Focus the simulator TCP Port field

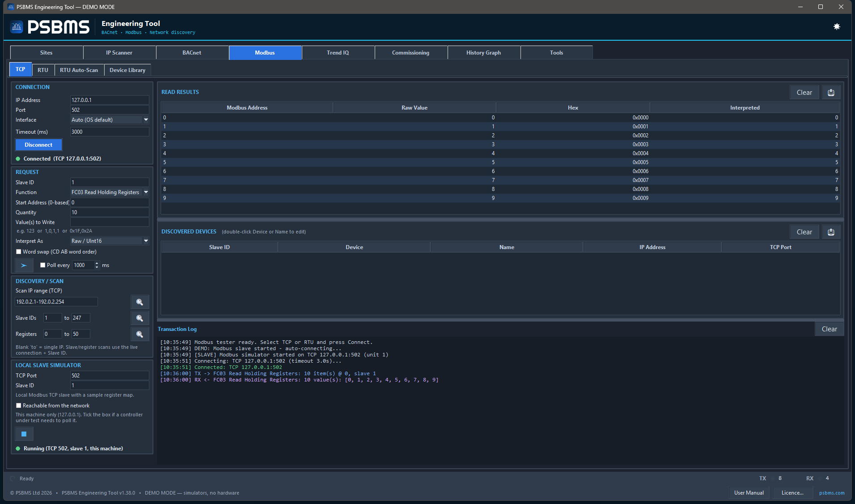point(110,376)
